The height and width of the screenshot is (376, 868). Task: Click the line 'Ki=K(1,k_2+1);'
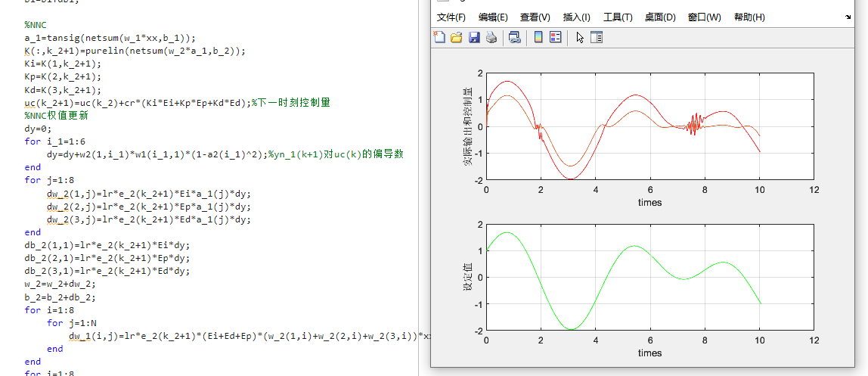[x=63, y=64]
